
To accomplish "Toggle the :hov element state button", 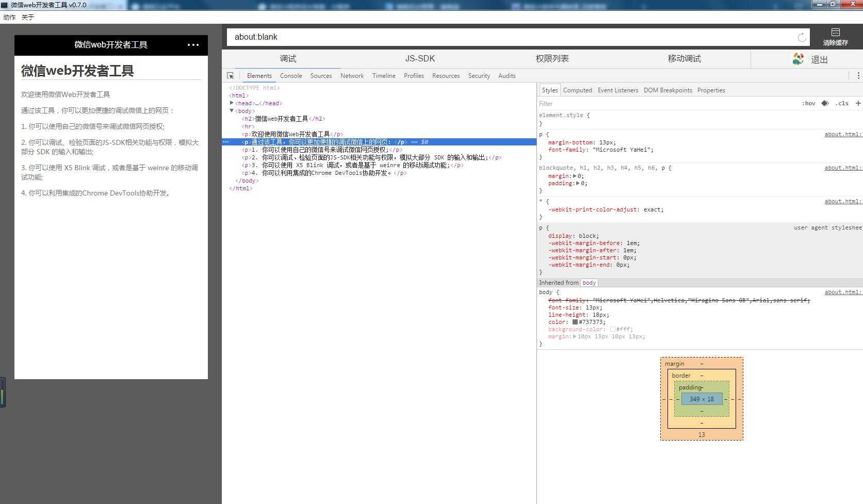I will tap(808, 103).
